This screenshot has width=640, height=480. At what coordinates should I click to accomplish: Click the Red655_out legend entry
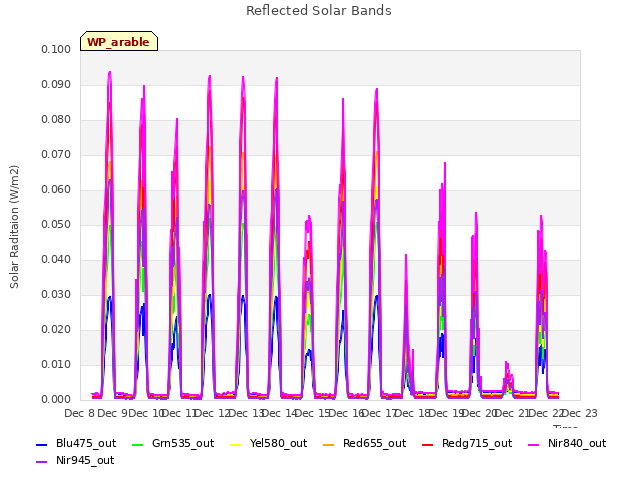coord(364,443)
